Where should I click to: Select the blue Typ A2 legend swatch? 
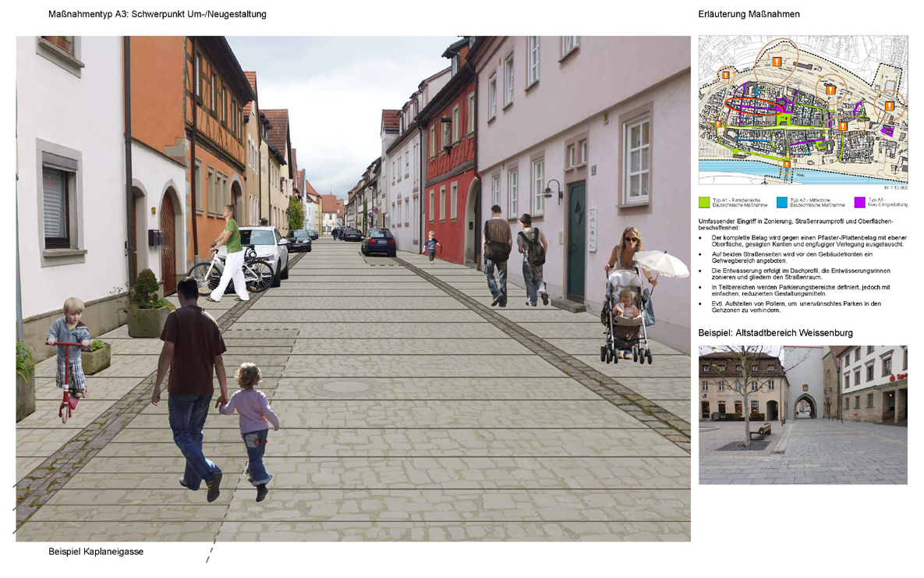pyautogui.click(x=781, y=203)
